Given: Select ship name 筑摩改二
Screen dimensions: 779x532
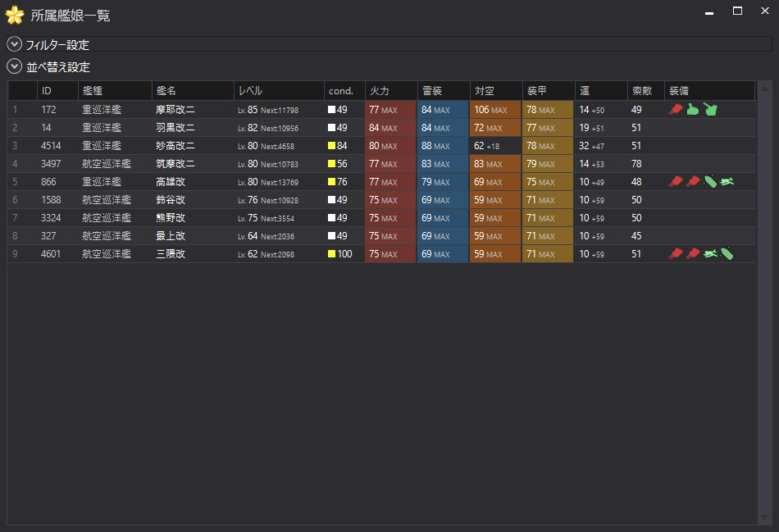Looking at the screenshot, I should pyautogui.click(x=175, y=163).
